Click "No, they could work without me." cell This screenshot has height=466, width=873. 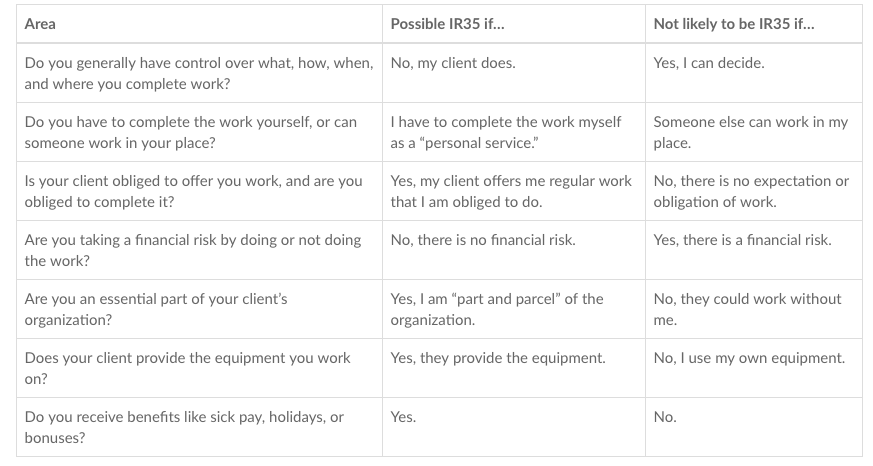(x=754, y=309)
